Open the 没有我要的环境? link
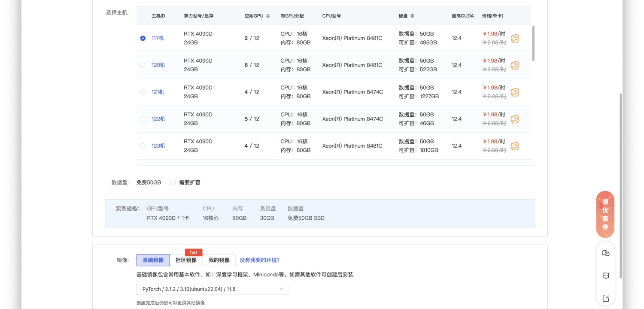Screen dimensions: 644x309 [x=260, y=260]
